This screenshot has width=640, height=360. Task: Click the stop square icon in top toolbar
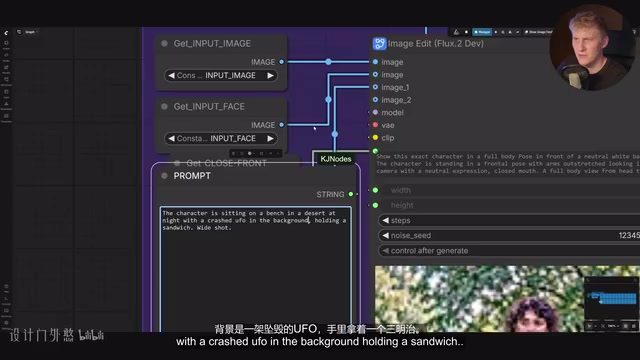[x=466, y=32]
